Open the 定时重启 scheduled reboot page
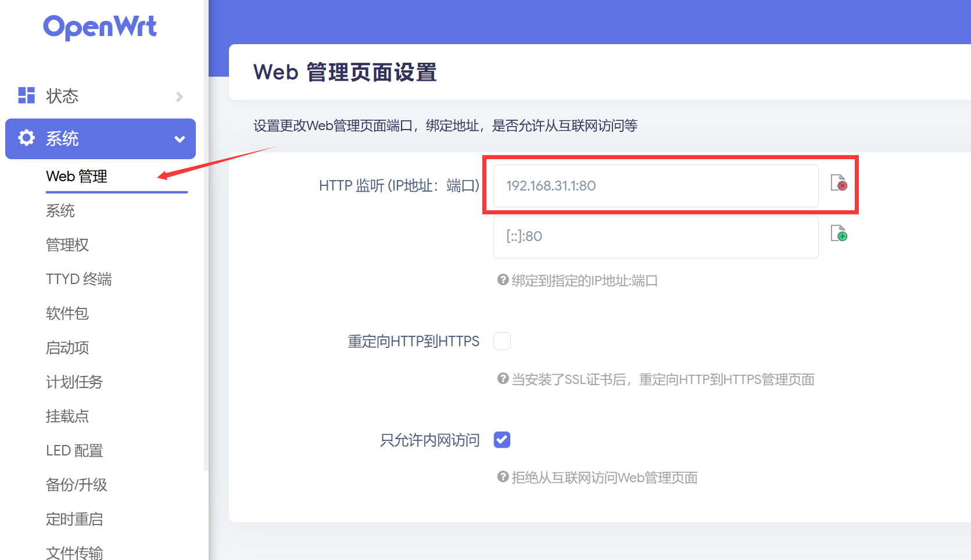The width and height of the screenshot is (971, 560). tap(74, 519)
